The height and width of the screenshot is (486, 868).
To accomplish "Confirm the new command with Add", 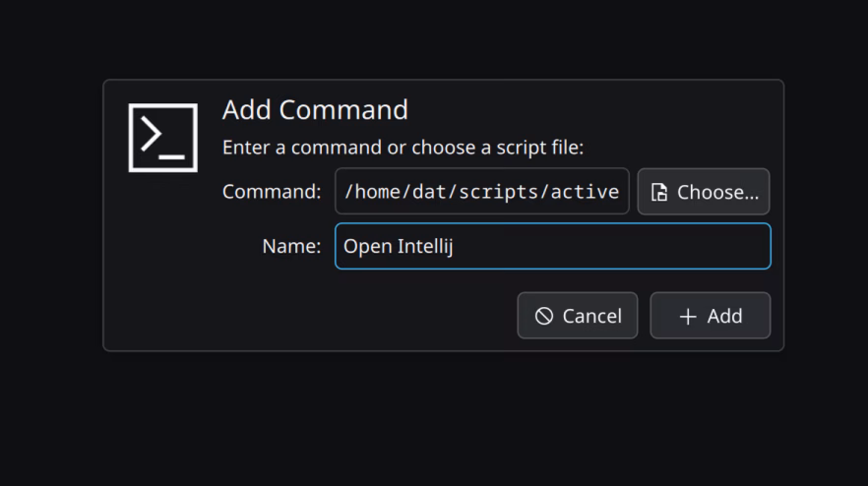I will tap(710, 316).
